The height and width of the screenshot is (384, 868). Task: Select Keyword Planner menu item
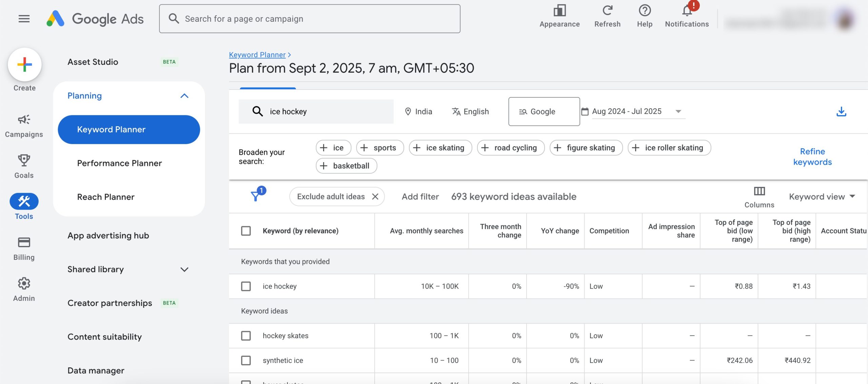pyautogui.click(x=129, y=130)
